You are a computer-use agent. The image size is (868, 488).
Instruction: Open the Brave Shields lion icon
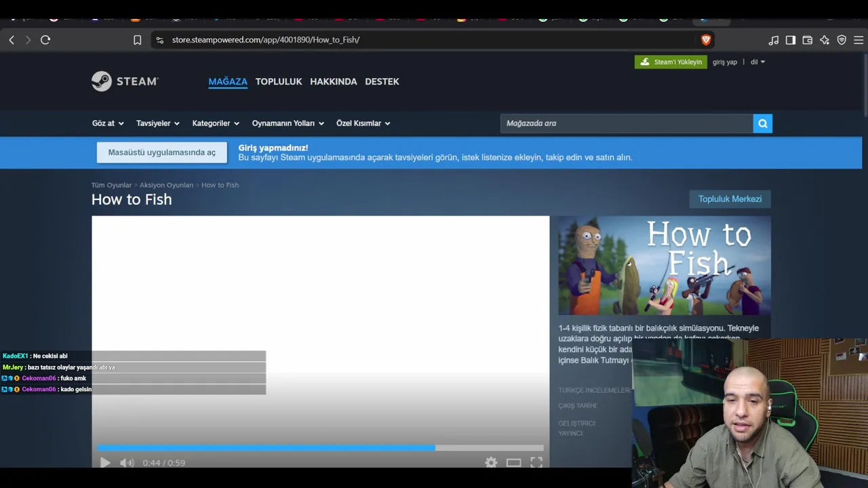(705, 40)
